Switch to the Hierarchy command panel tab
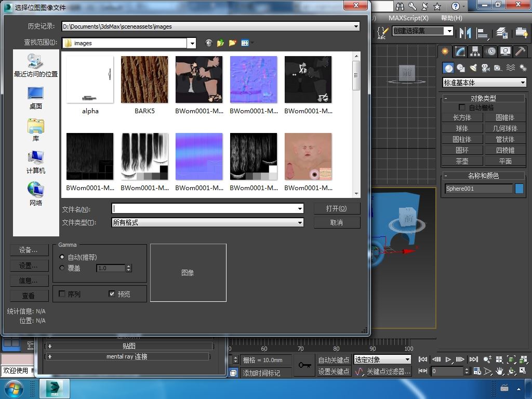Screen dimensions: 532x399 [475, 51]
